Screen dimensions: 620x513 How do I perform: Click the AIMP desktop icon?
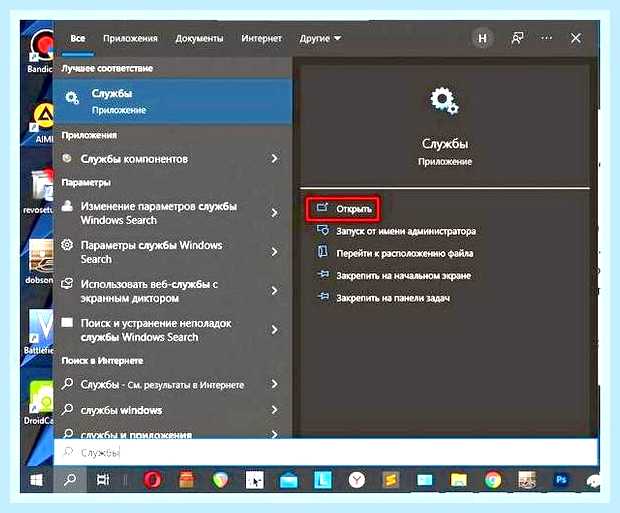[42, 123]
